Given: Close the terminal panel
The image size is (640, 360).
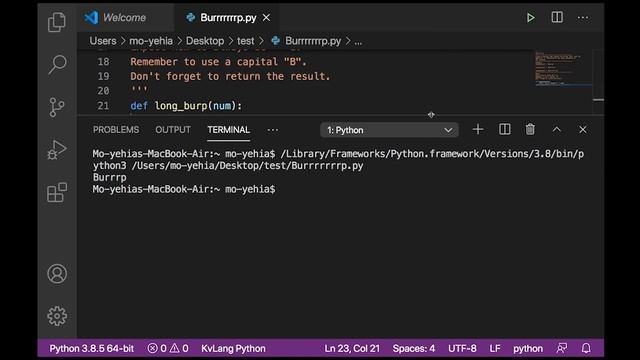Looking at the screenshot, I should point(583,129).
